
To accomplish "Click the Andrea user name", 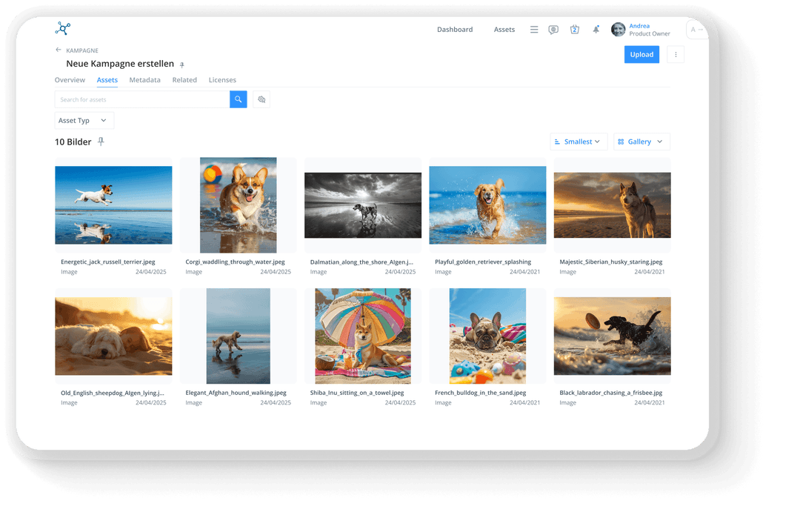I will point(639,26).
